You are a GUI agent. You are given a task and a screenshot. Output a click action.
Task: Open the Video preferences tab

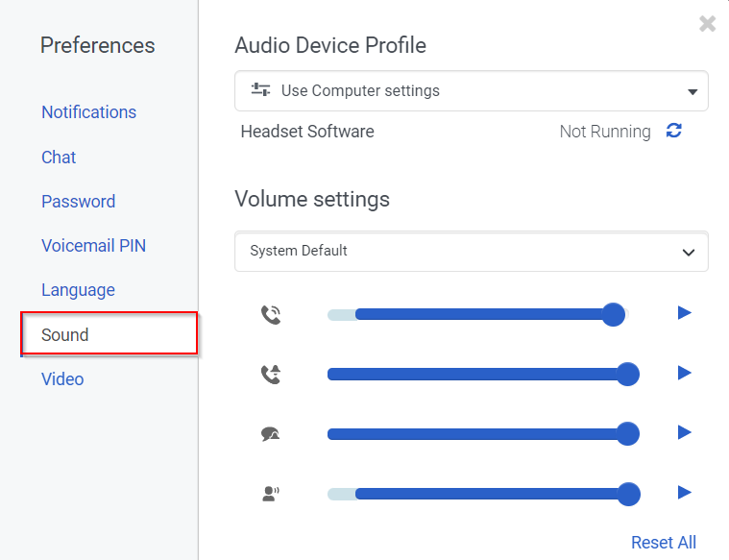62,379
